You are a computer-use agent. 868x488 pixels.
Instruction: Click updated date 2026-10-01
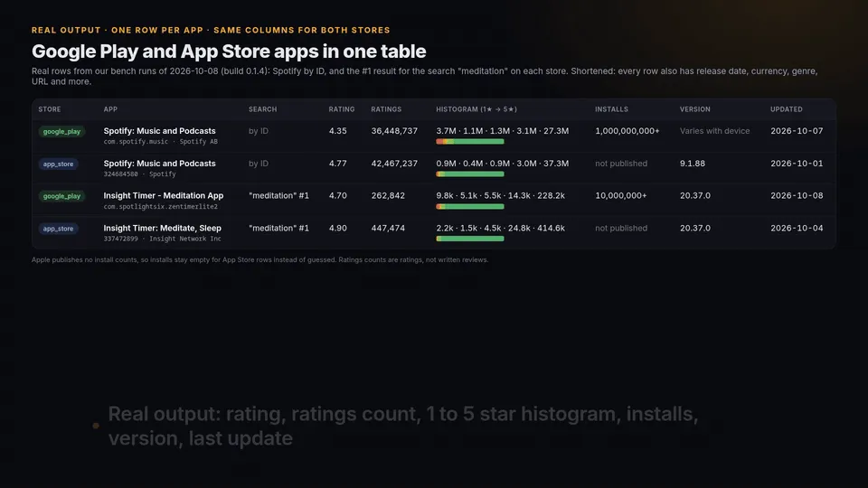797,164
